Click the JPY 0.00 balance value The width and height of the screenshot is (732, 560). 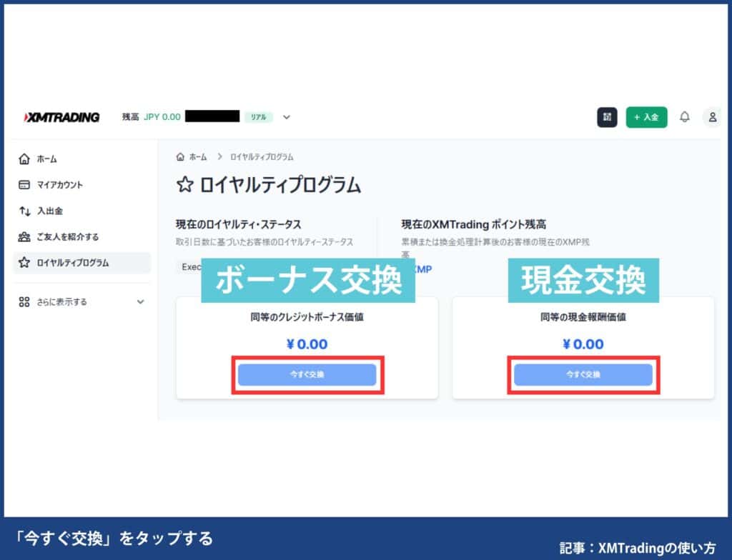[162, 117]
